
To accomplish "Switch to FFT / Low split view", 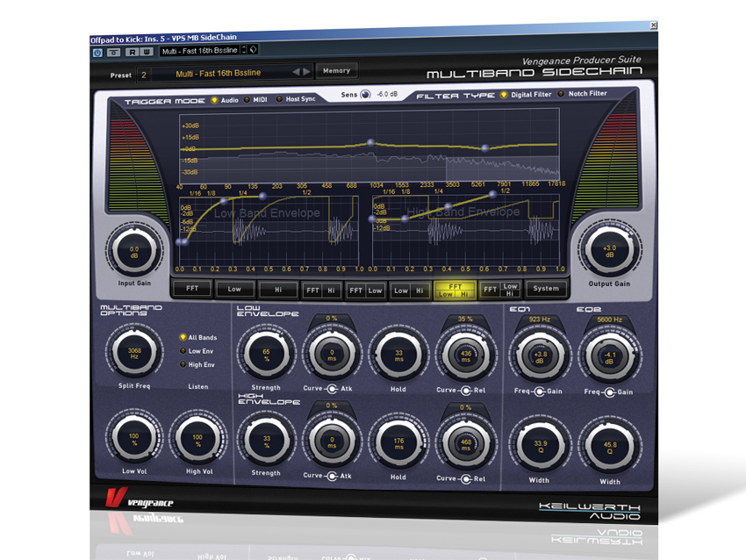I will tap(365, 291).
